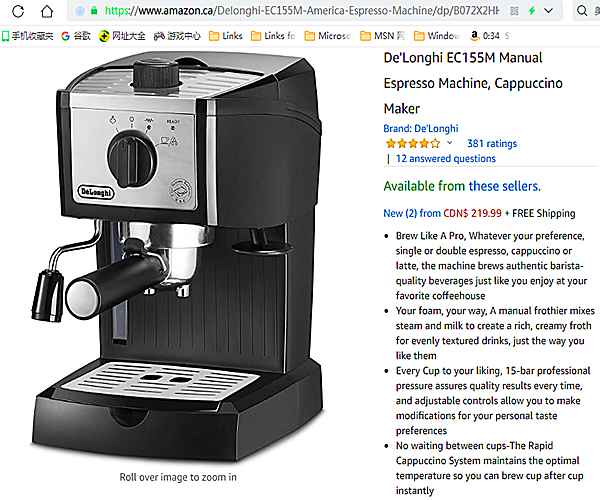Open the 网址大全 bookmark
This screenshot has width=600, height=500.
point(122,36)
